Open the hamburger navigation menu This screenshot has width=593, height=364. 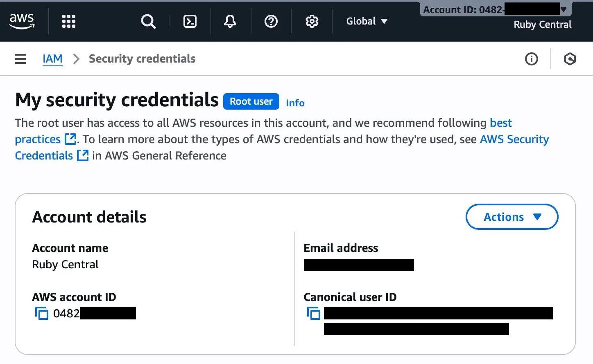point(20,58)
